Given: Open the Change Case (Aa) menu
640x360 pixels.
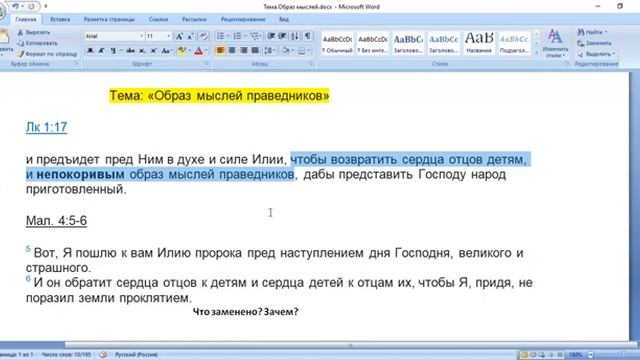Looking at the screenshot, I should pos(166,51).
